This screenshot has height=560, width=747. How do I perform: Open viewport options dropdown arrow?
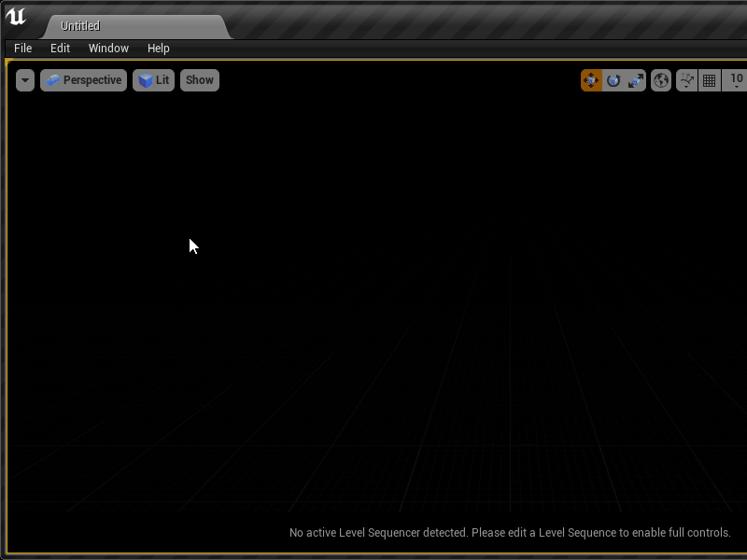coord(25,80)
